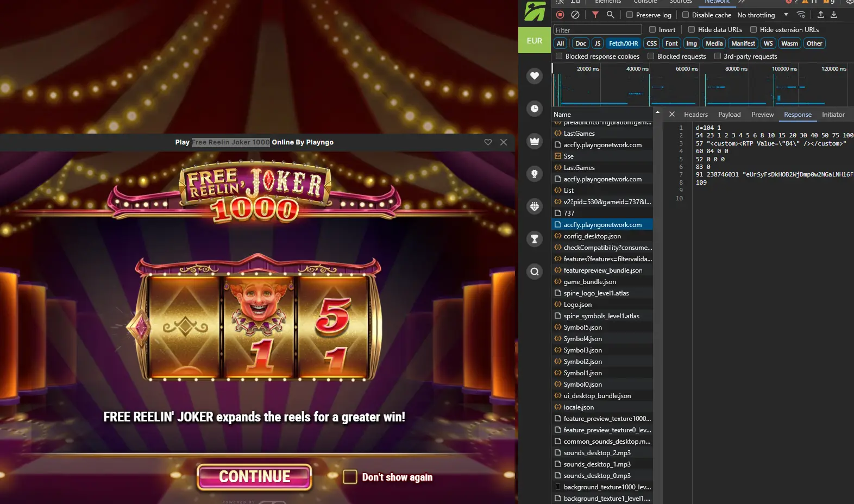Image resolution: width=854 pixels, height=504 pixels.
Task: Open the network search magnifier
Action: click(611, 15)
